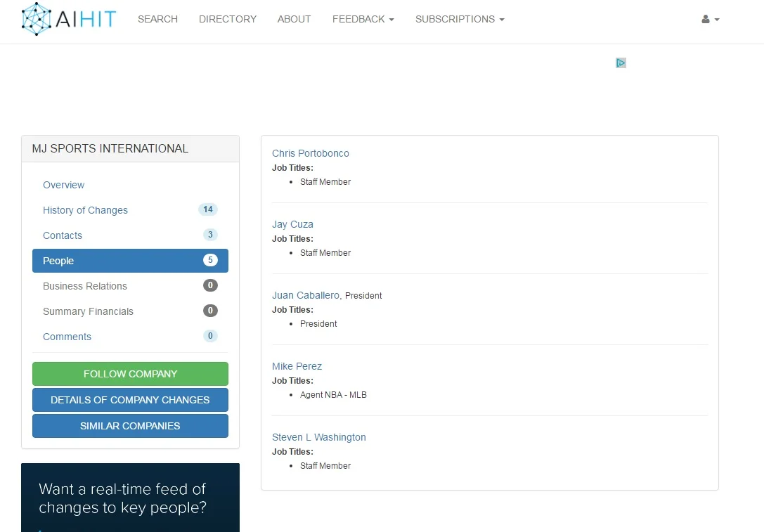Select the People sidebar item
Screen dimensions: 764x532
point(130,261)
